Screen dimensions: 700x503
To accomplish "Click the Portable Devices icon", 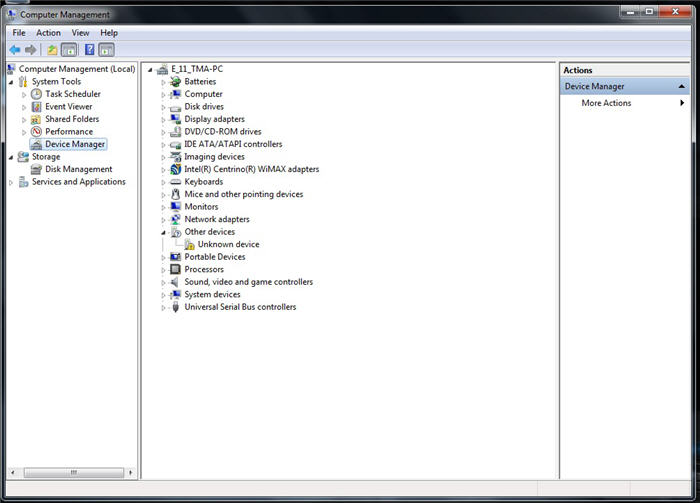I will [x=176, y=257].
